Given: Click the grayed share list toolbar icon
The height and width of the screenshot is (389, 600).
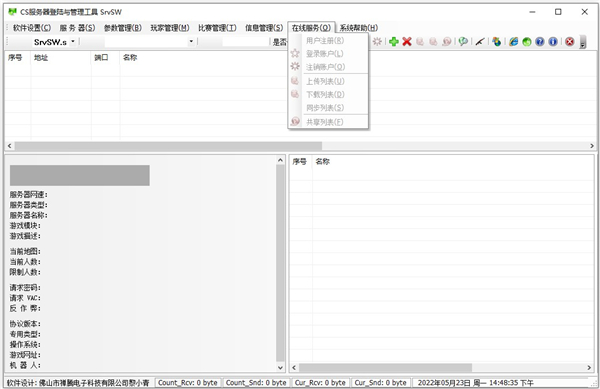Looking at the screenshot, I should click(446, 42).
